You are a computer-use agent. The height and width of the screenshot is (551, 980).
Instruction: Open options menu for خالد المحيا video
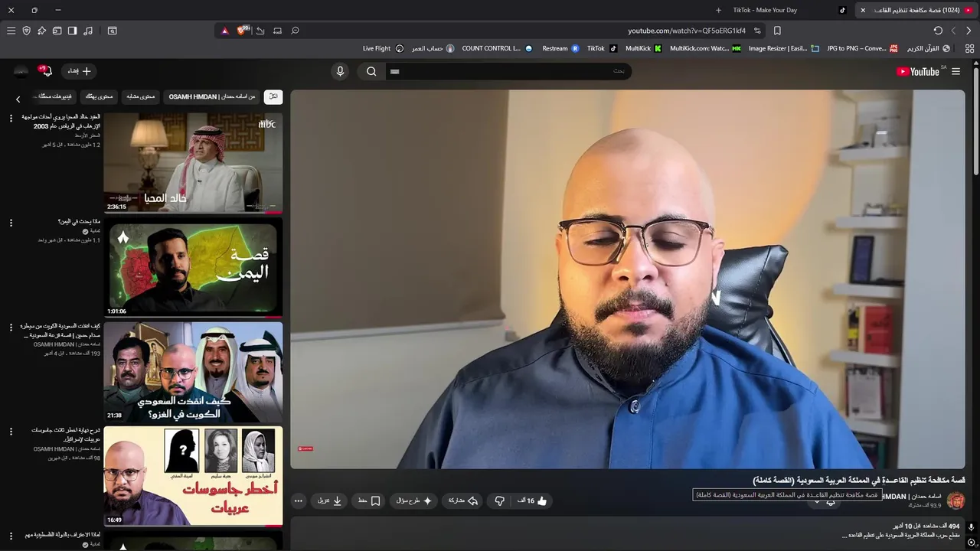(x=11, y=118)
